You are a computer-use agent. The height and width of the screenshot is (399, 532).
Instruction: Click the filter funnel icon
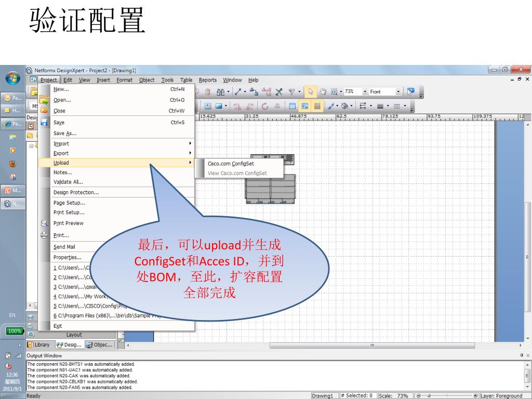tap(291, 91)
